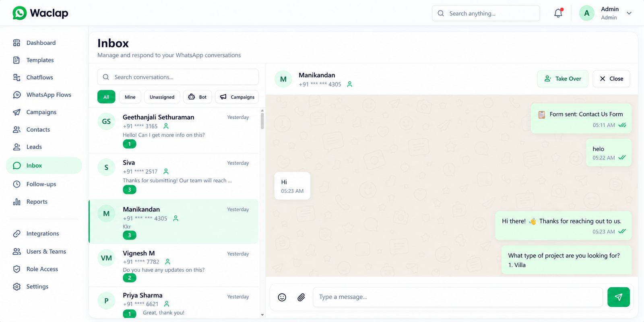Click the unread badge on Siva's conversation
This screenshot has width=644, height=322.
click(x=129, y=190)
